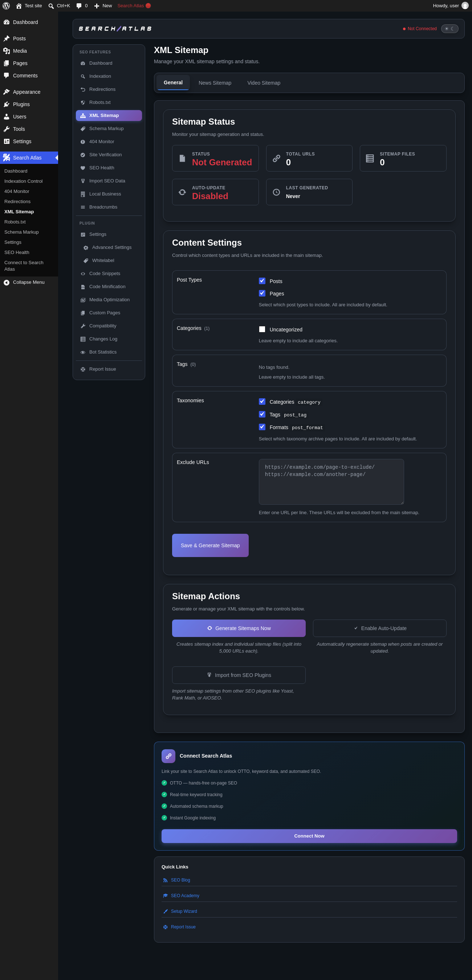Viewport: 472px width, 980px height.
Task: Click the New content button in admin bar
Action: click(x=103, y=6)
